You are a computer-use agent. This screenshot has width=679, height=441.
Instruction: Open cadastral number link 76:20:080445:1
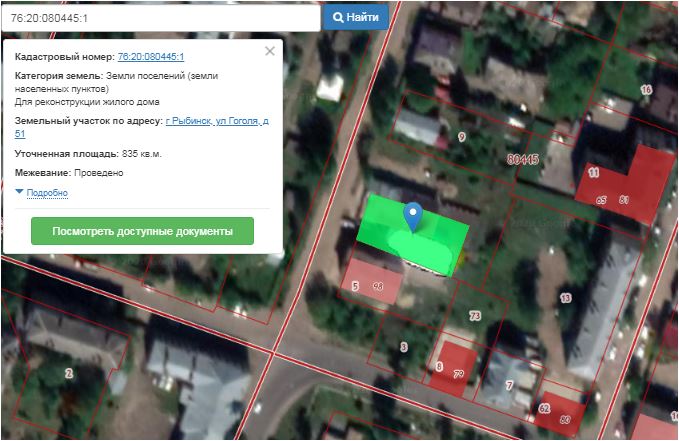click(150, 57)
